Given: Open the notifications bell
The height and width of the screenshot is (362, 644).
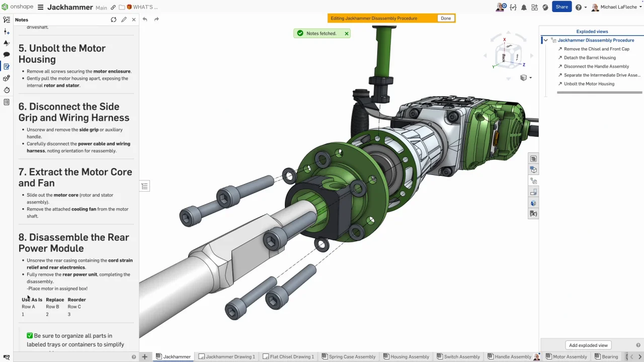Looking at the screenshot, I should (524, 7).
